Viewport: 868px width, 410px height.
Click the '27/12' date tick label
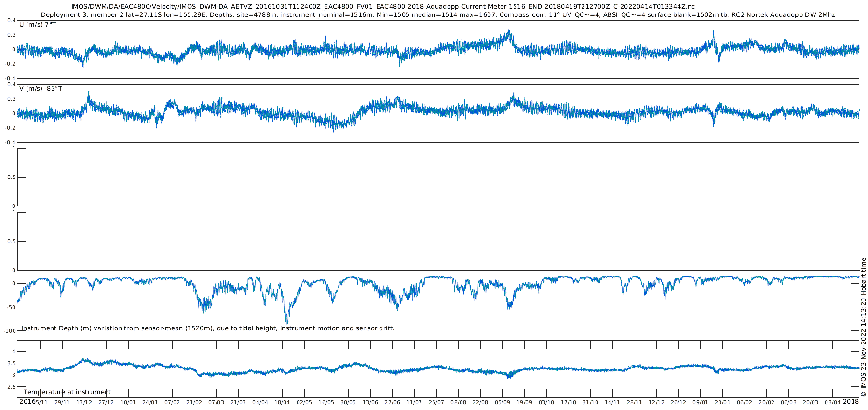click(106, 402)
